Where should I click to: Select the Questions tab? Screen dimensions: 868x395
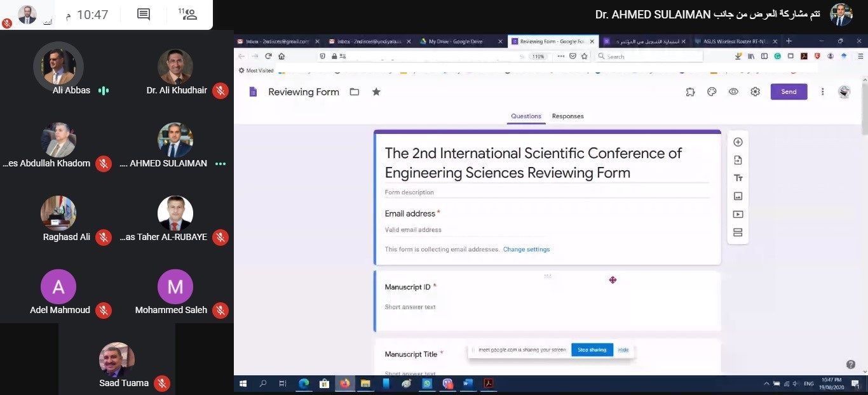pyautogui.click(x=526, y=116)
